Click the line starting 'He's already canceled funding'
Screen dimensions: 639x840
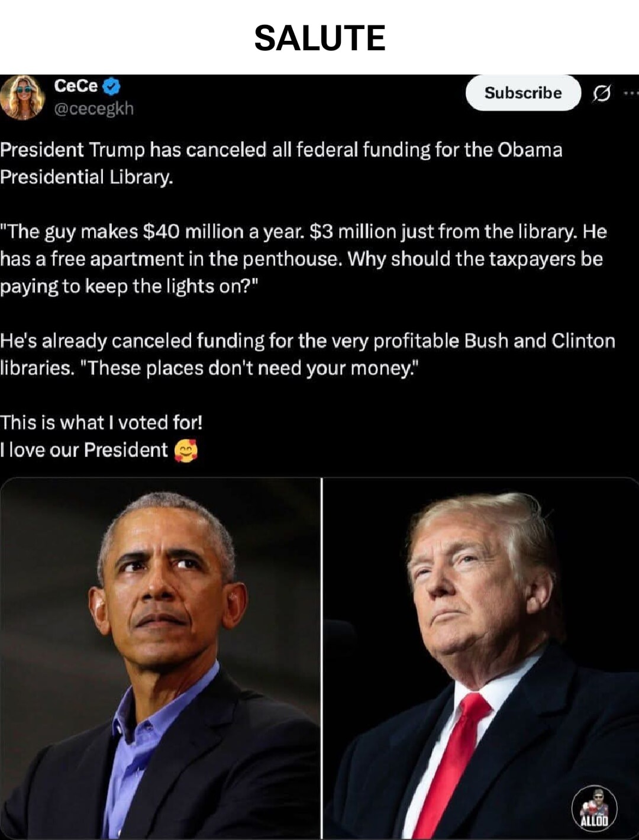[x=308, y=341]
